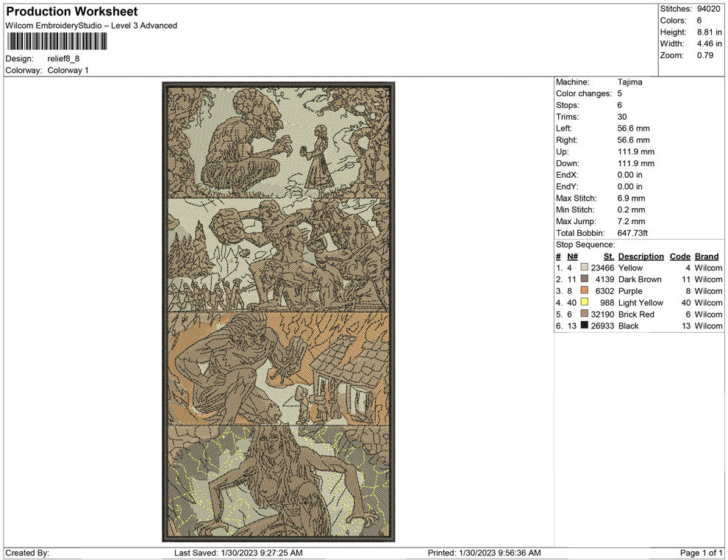The height and width of the screenshot is (560, 728).
Task: Click the 'Yellow' description in row 1
Action: tap(630, 268)
